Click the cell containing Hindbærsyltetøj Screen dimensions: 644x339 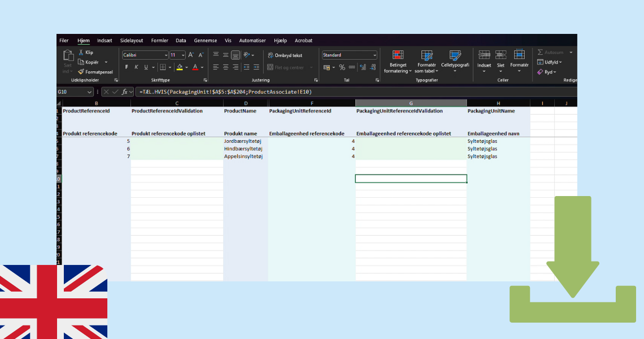pyautogui.click(x=245, y=149)
